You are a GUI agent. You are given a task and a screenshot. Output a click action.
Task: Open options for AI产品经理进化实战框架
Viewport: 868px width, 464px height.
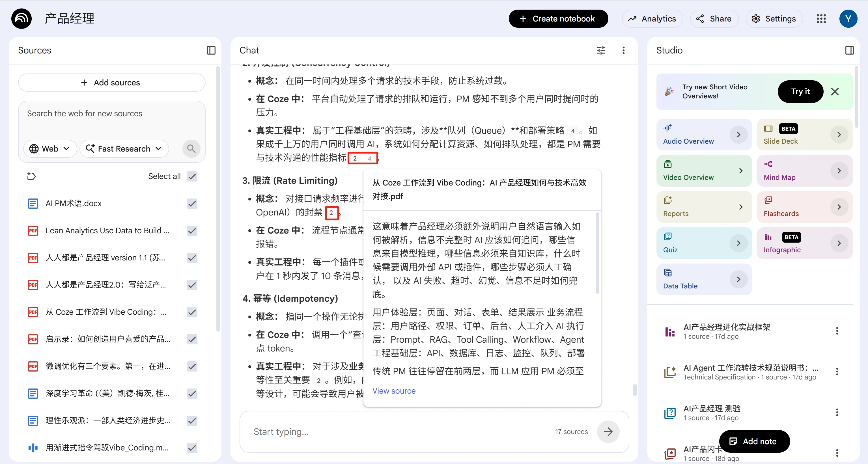[x=837, y=331]
